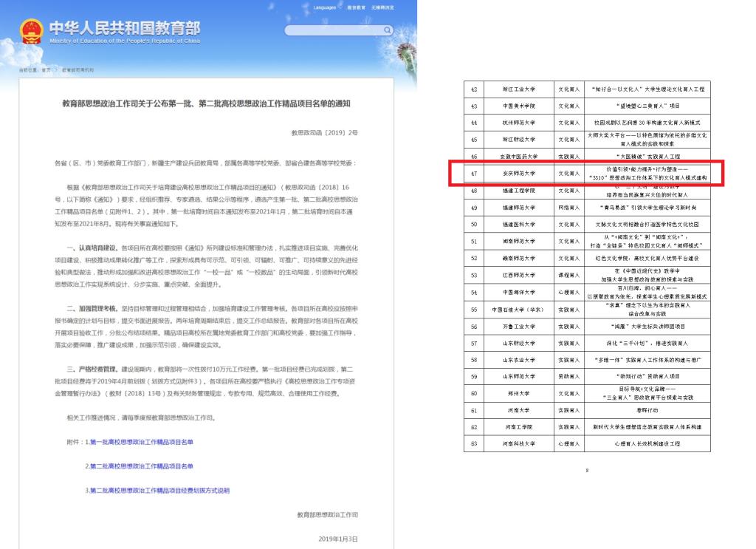Click the table cell 福建医科大学

point(519,225)
